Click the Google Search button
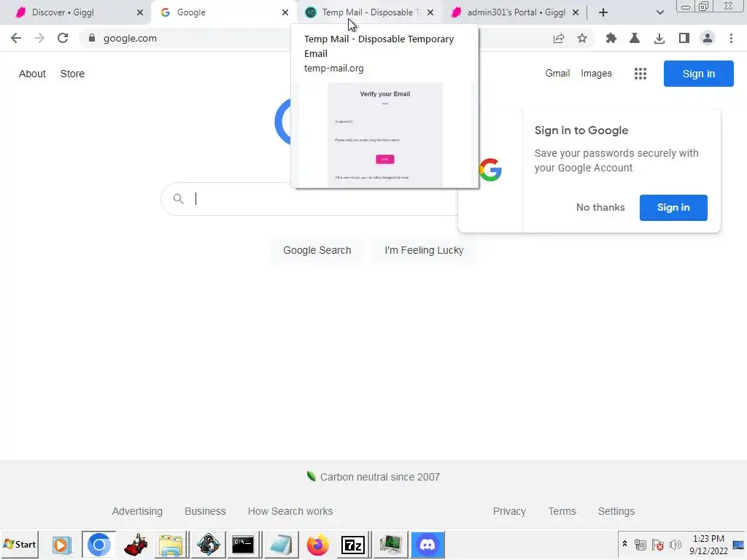Image resolution: width=747 pixels, height=560 pixels. pos(317,250)
